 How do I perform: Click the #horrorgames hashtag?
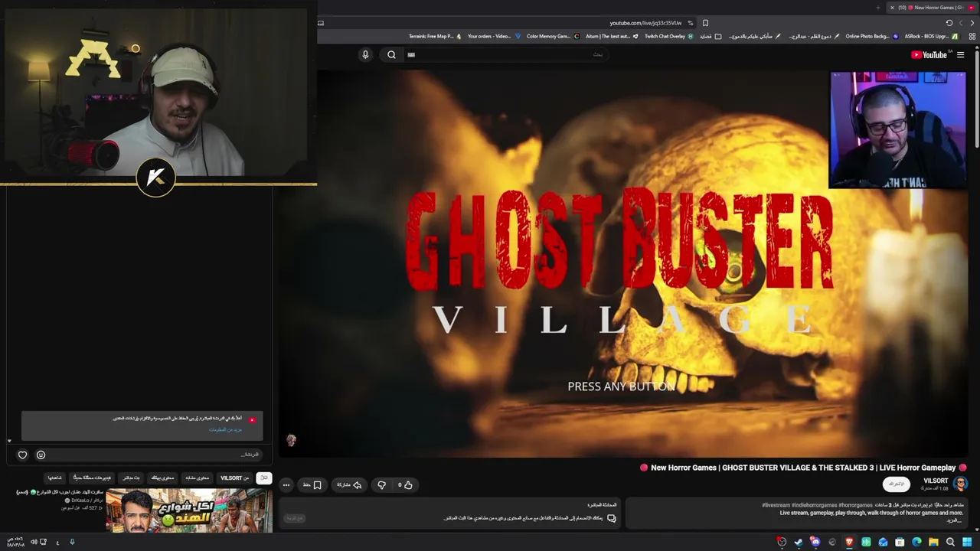tap(856, 505)
